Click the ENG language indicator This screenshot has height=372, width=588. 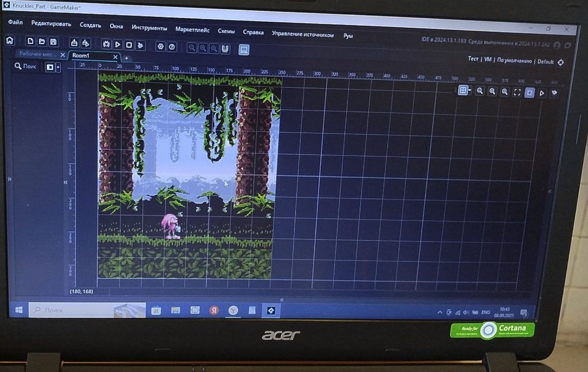click(486, 312)
